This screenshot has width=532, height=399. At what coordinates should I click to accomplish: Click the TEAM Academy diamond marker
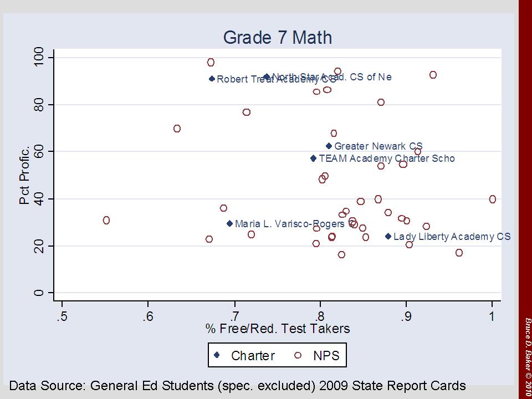tap(313, 158)
